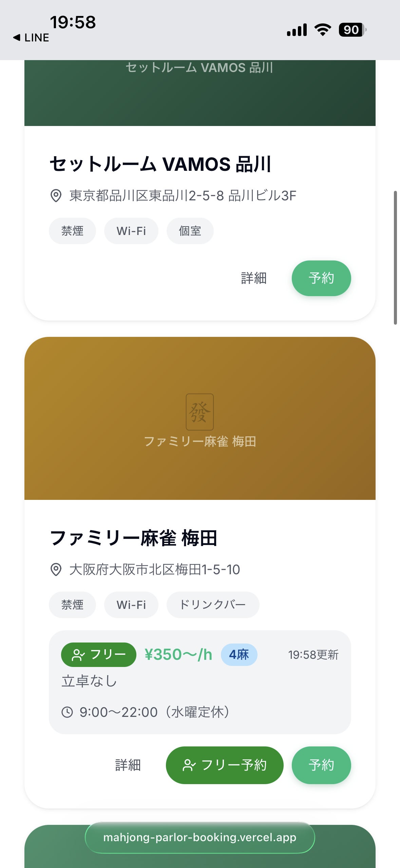Screen dimensions: 400x868
Task: Tap the LINE back arrow icon
Action: coord(17,37)
